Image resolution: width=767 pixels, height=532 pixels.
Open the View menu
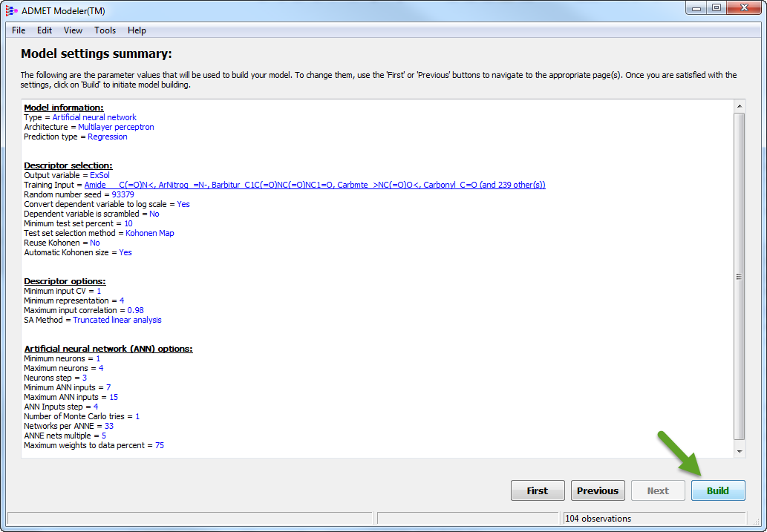point(73,30)
